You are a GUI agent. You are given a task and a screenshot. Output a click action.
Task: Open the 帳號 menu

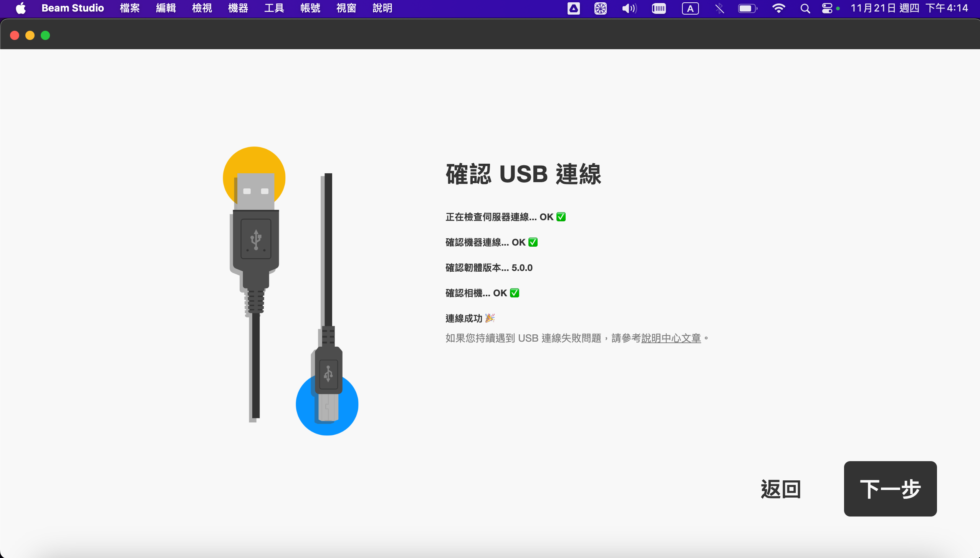tap(310, 8)
